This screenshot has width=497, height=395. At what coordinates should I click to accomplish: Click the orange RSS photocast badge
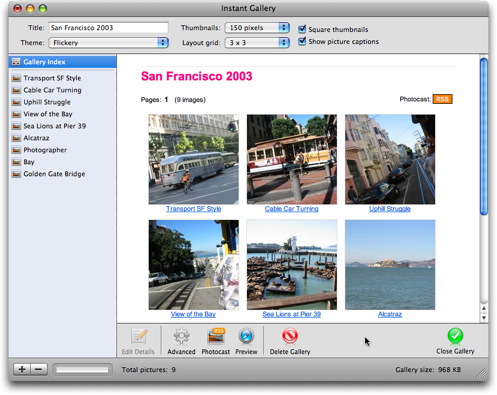pyautogui.click(x=443, y=99)
